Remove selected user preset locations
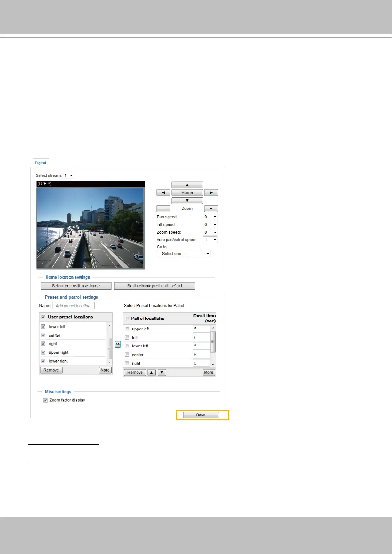The width and height of the screenshot is (392, 554). click(51, 370)
